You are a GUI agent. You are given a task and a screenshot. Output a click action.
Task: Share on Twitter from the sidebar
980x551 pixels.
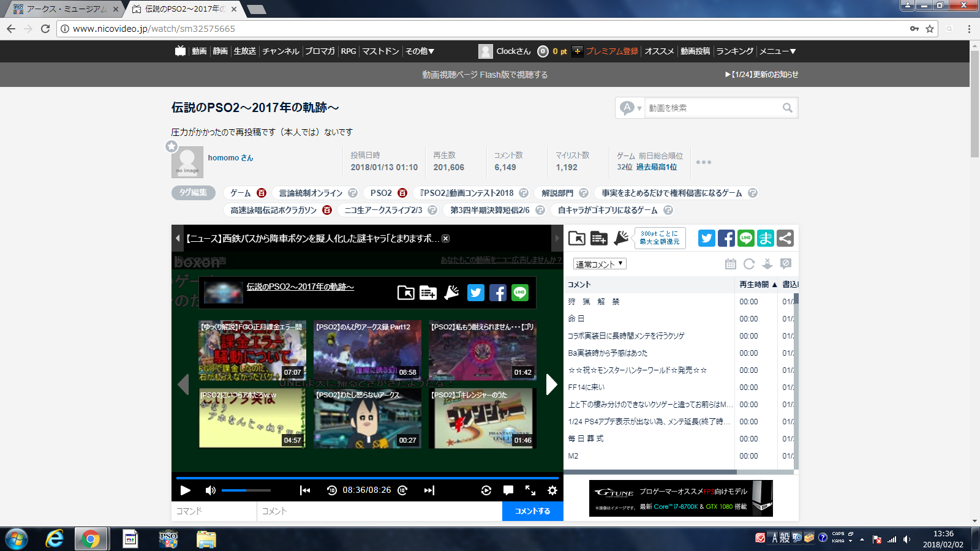[707, 238]
